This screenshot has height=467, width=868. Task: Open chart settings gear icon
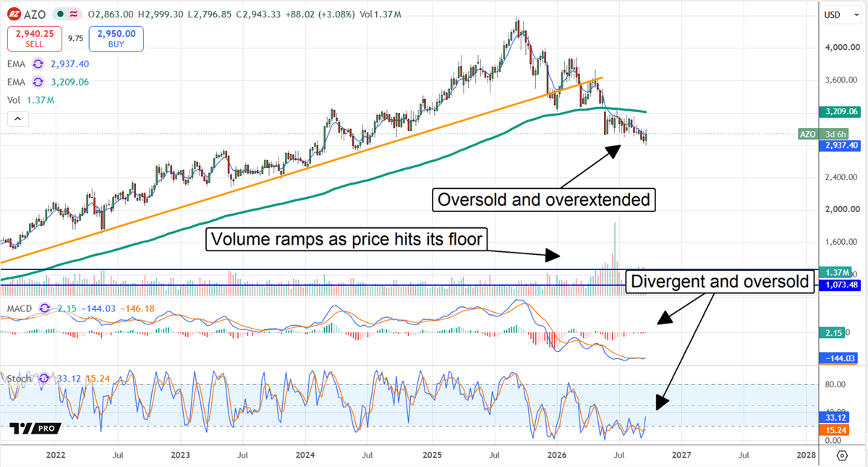842,455
